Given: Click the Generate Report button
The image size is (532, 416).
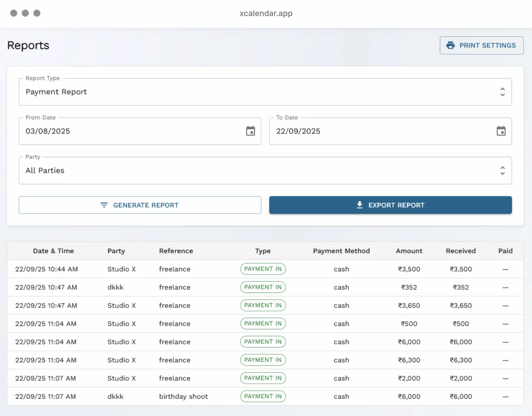Looking at the screenshot, I should pos(140,205).
